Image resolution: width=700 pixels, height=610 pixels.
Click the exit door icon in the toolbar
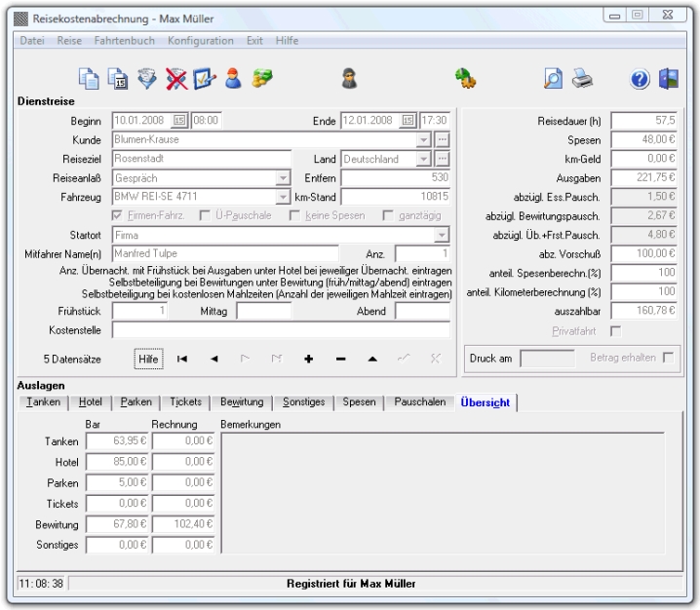point(668,80)
